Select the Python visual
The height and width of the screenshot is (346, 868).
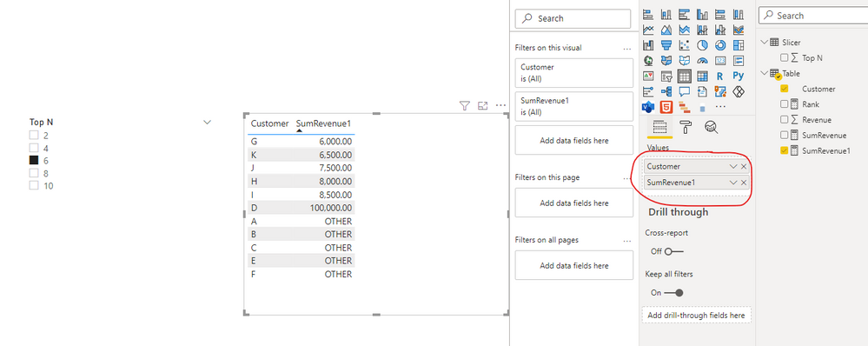coord(739,76)
